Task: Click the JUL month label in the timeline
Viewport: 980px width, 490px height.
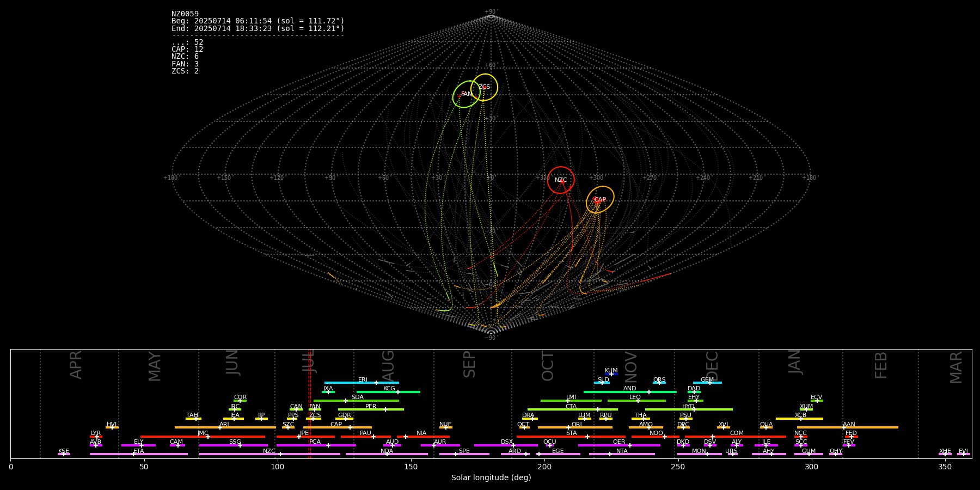Action: coord(309,362)
